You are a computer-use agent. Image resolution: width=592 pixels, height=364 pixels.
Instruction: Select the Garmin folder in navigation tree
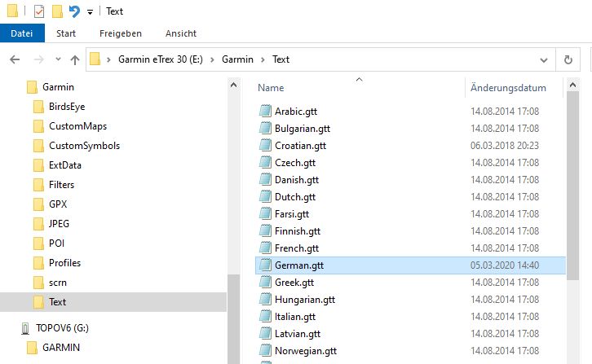[x=58, y=87]
